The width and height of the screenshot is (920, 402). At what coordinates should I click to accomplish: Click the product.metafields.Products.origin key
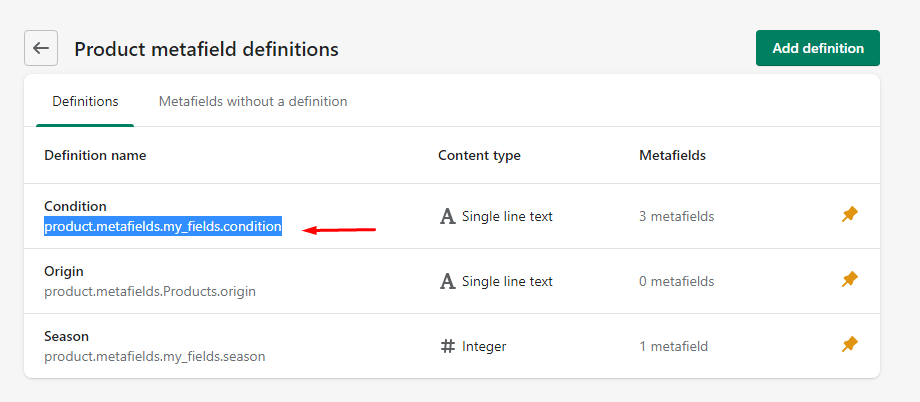(x=150, y=291)
